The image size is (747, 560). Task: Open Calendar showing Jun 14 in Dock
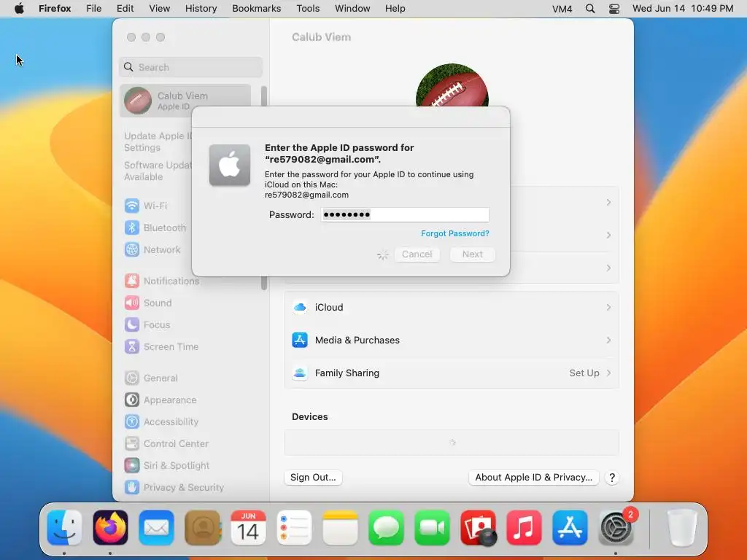coord(248,528)
